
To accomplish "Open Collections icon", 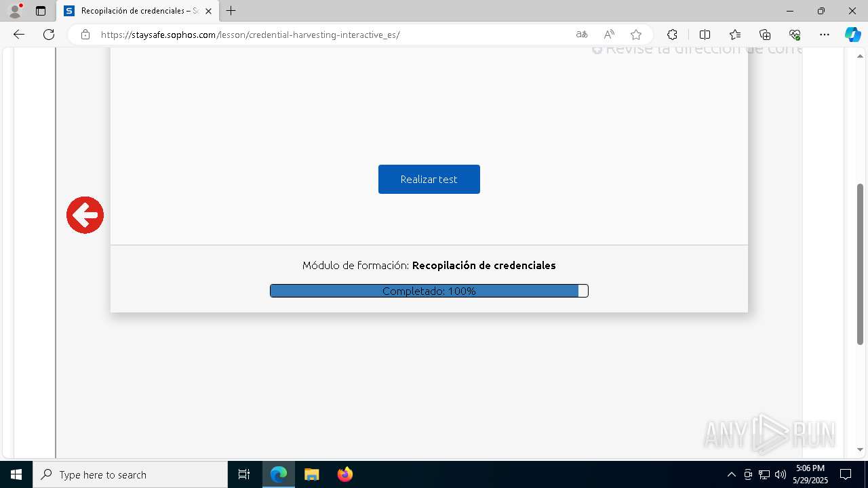I will pyautogui.click(x=765, y=35).
